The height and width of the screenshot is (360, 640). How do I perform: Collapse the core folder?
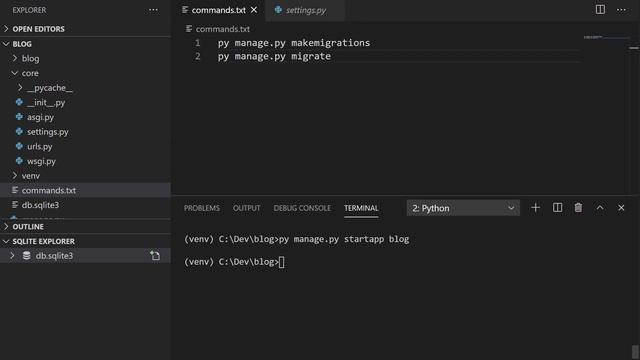pyautogui.click(x=15, y=73)
